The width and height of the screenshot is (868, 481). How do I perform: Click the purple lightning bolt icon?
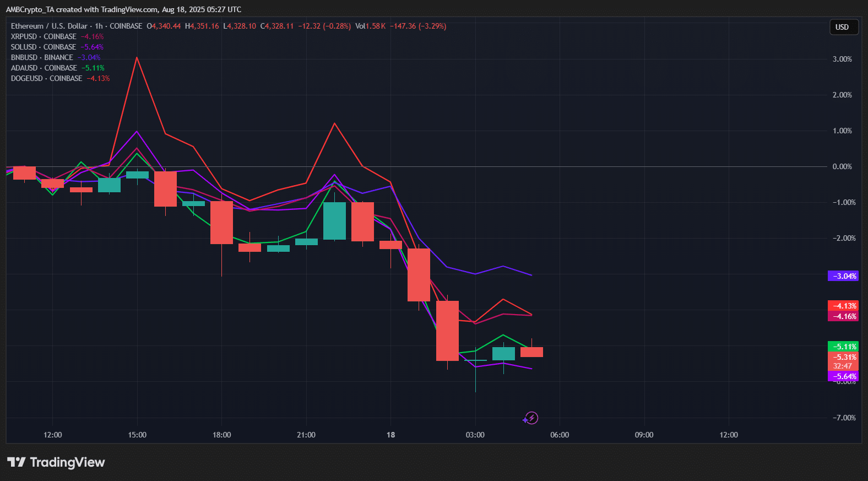tap(531, 418)
